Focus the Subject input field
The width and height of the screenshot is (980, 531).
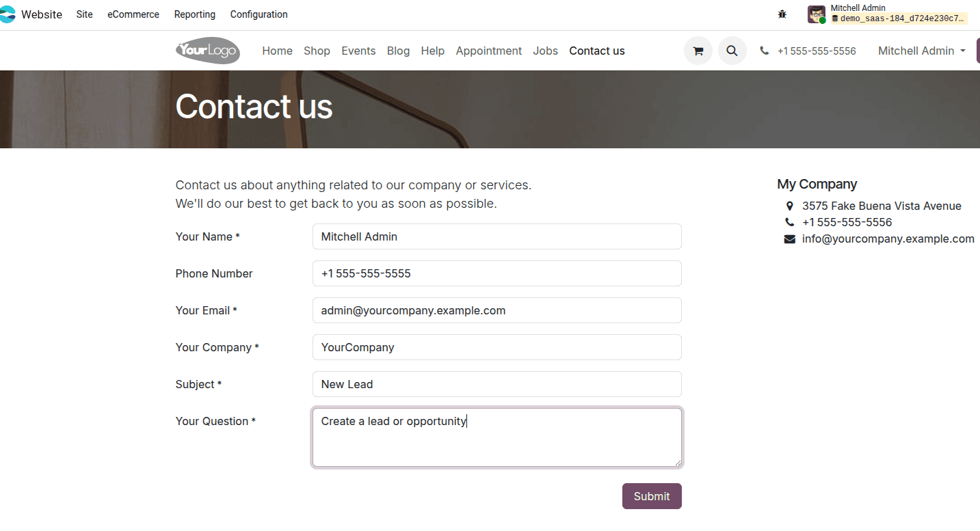point(496,384)
